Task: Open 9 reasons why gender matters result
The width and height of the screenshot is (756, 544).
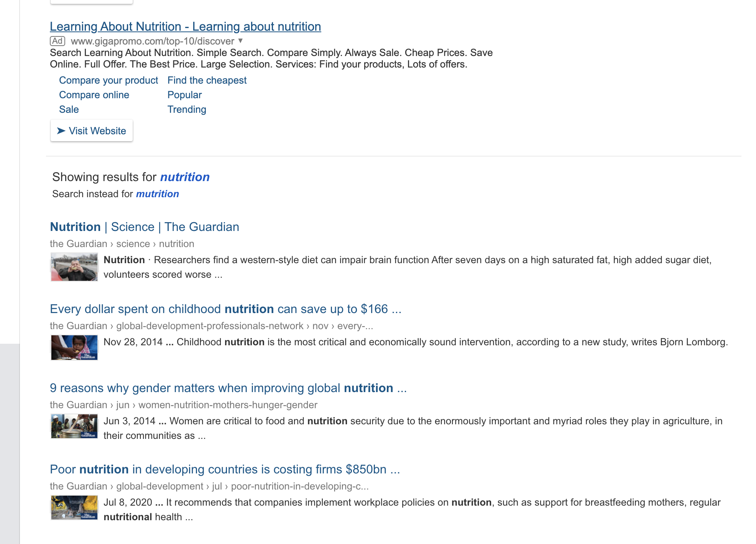Action: [x=228, y=388]
